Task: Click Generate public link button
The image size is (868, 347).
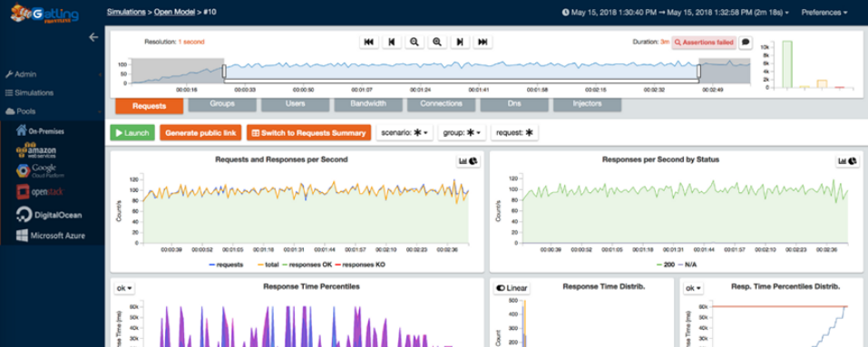Action: click(201, 132)
